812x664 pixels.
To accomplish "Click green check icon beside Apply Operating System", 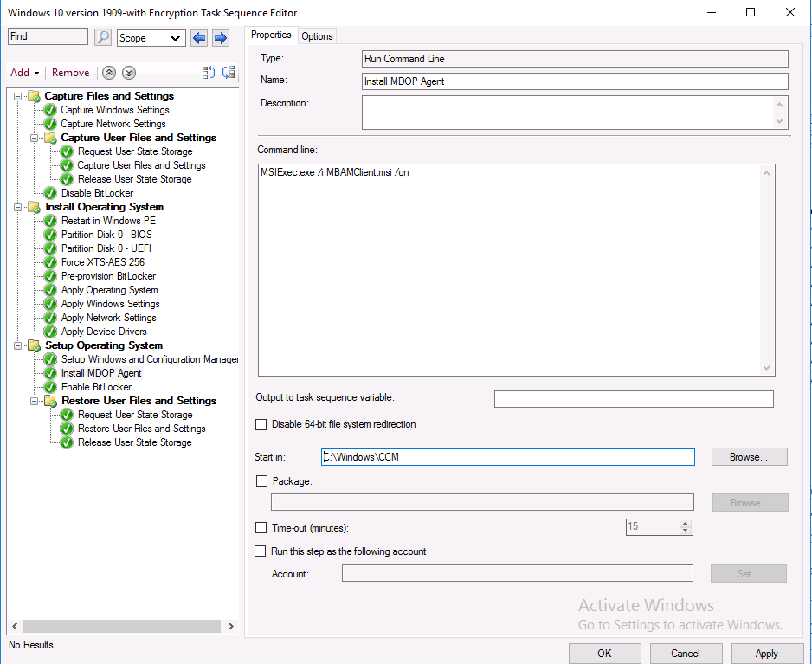I will (x=50, y=290).
